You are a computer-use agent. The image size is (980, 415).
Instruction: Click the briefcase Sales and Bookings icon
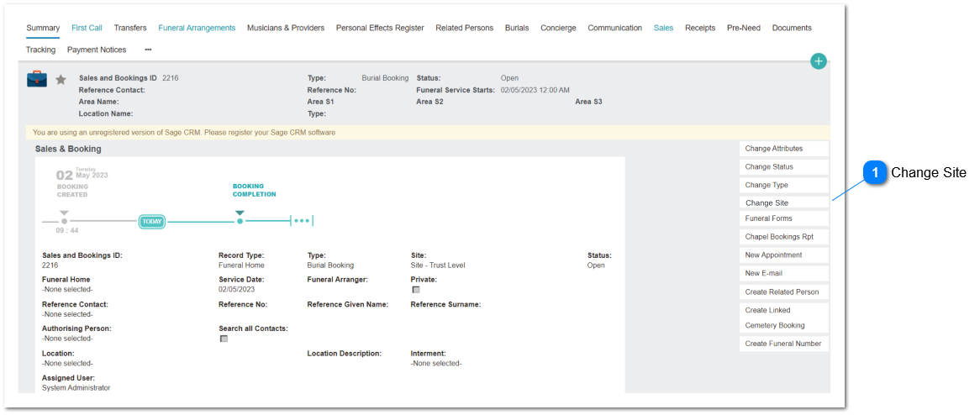(37, 79)
